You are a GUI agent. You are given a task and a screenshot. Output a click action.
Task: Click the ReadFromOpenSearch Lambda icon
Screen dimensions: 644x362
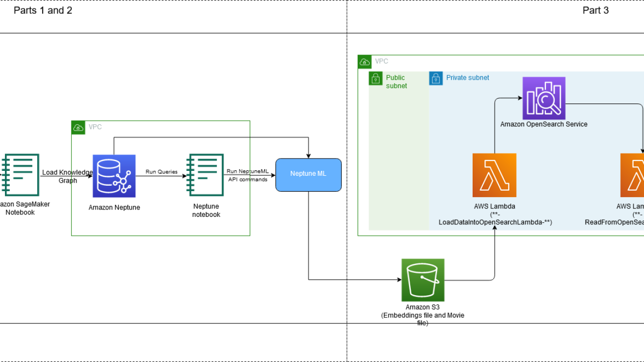coord(632,175)
